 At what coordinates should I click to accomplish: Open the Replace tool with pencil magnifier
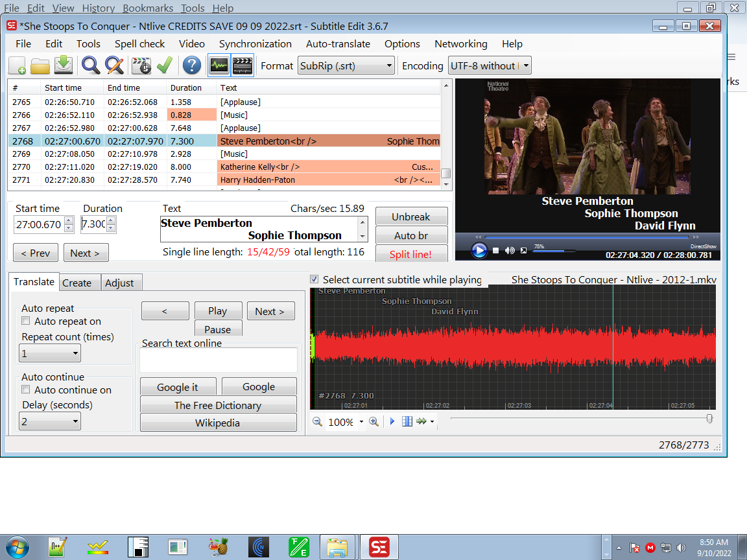point(114,65)
